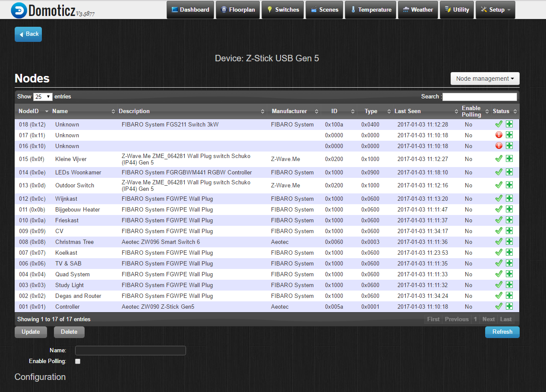Click red error status icon for node 016
546x392 pixels.
click(x=499, y=145)
